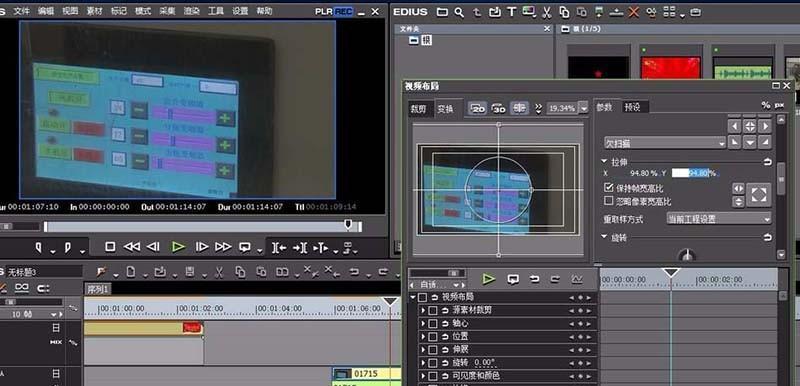Expand the 轴心 keyframe row
Image resolution: width=800 pixels, height=386 pixels.
pos(422,323)
